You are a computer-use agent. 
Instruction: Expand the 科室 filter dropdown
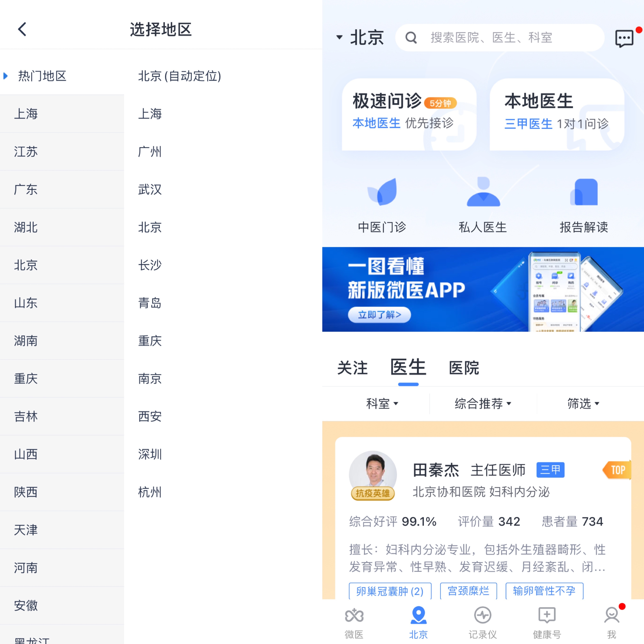pos(382,403)
